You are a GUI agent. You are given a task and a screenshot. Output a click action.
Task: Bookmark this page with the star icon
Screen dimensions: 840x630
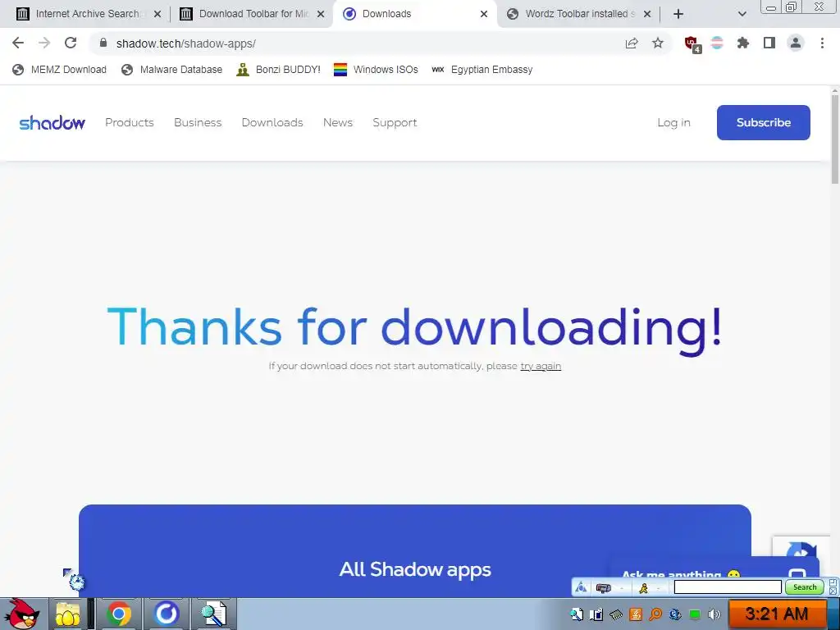tap(658, 43)
